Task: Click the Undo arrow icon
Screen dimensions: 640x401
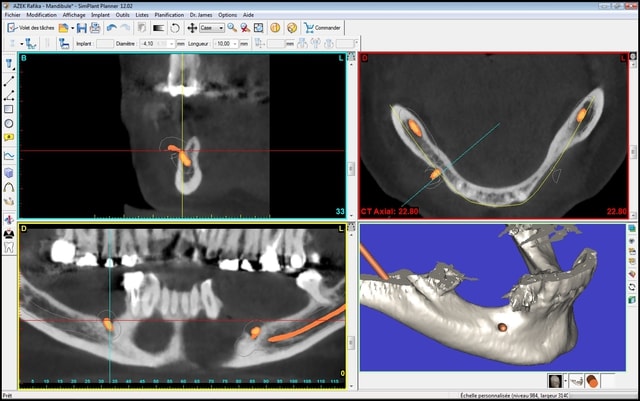Action: (113, 28)
